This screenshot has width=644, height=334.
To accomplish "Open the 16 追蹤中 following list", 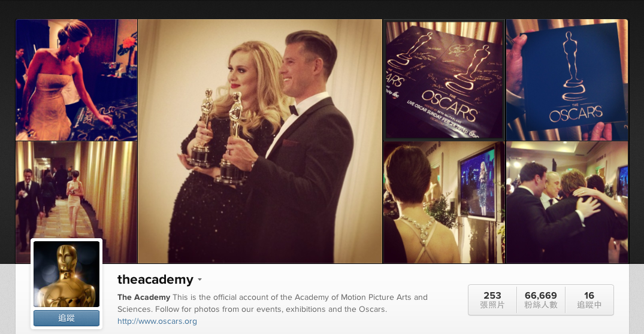I will 589,300.
